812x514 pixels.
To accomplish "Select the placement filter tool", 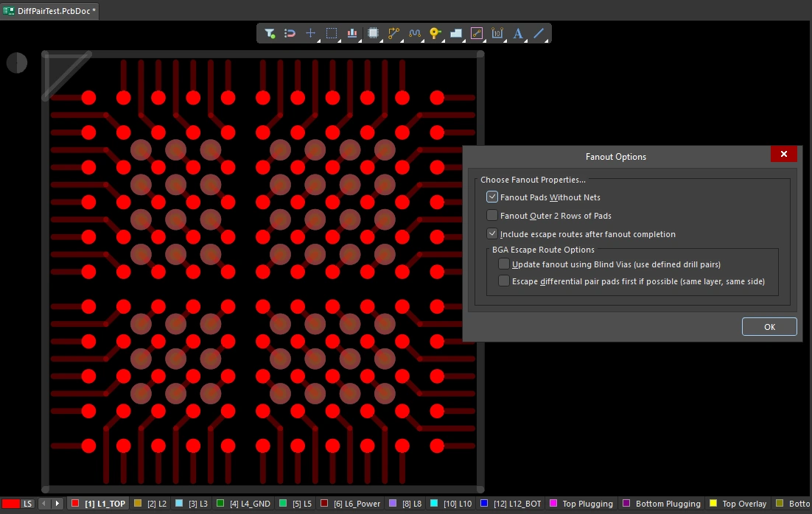I will 270,33.
